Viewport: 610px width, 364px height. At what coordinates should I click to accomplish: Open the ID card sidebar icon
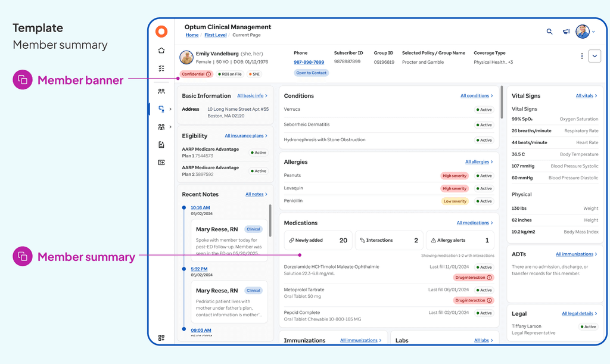click(x=161, y=163)
